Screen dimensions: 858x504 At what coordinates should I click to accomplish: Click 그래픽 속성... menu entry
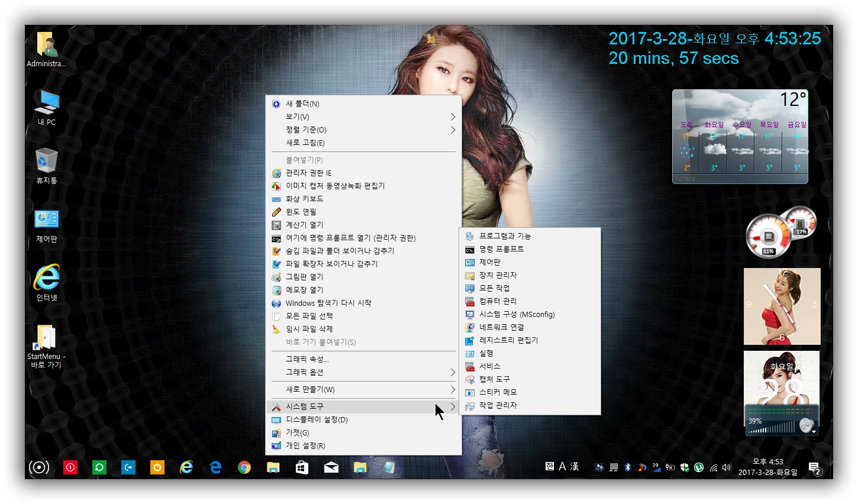363,359
